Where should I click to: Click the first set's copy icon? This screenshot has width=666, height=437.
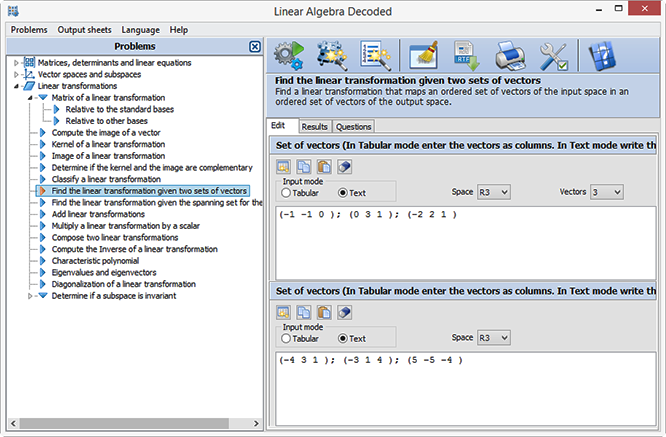[x=304, y=166]
